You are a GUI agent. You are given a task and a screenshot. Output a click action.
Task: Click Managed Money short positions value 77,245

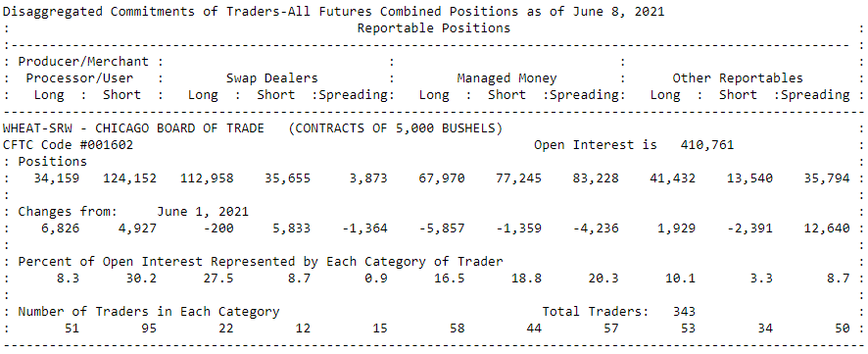(x=514, y=178)
